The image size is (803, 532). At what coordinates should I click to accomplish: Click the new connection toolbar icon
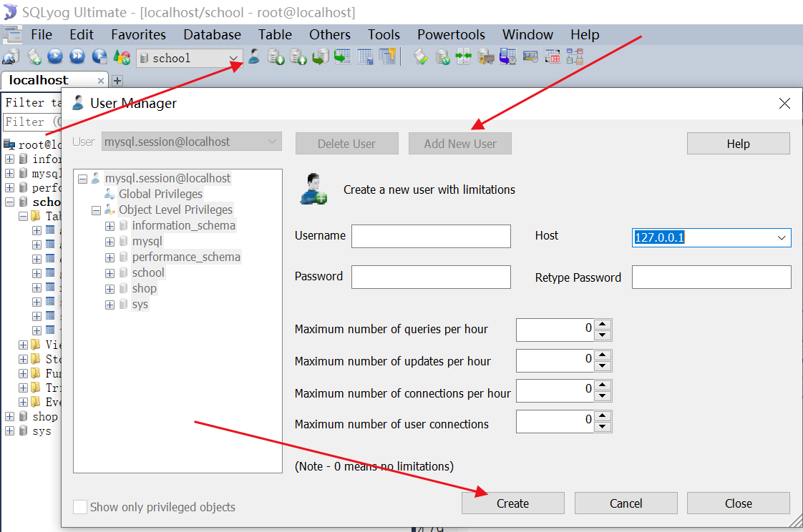coord(11,56)
